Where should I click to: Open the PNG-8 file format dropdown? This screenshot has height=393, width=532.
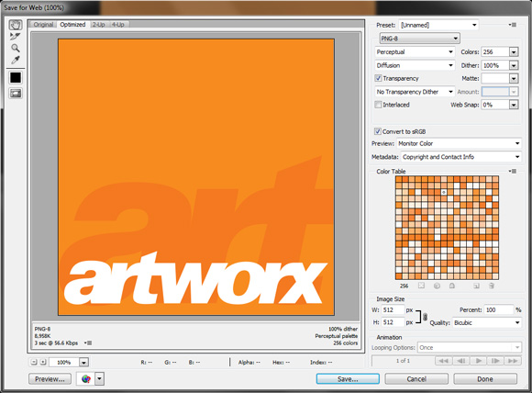(419, 39)
